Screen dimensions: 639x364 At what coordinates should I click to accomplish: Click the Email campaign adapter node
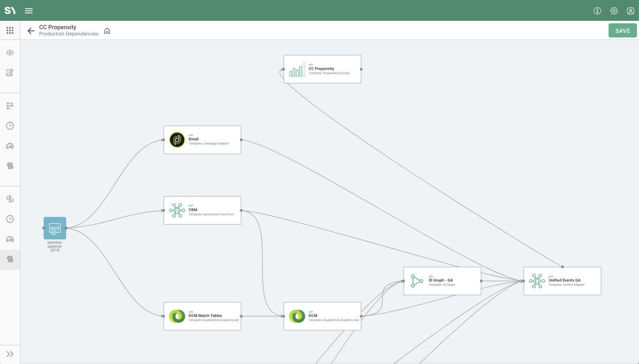[202, 140]
